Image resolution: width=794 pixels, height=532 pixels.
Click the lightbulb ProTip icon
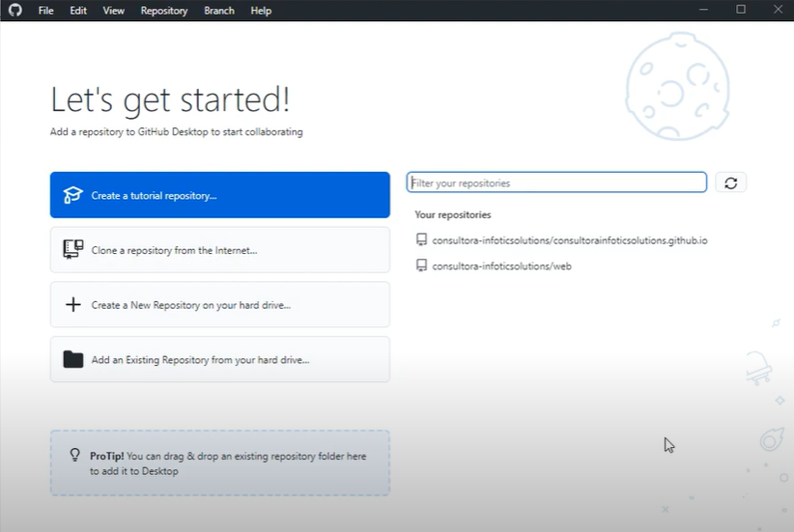(x=74, y=456)
